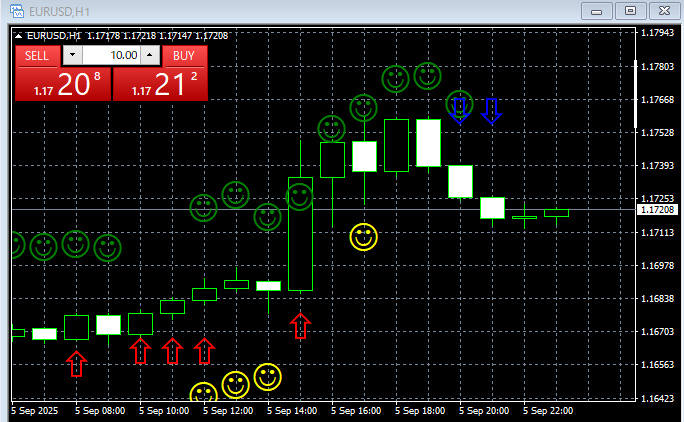Viewport: 684px width, 422px height.
Task: Select the yellow smiley below the 17:00 candle
Action: pyautogui.click(x=363, y=237)
